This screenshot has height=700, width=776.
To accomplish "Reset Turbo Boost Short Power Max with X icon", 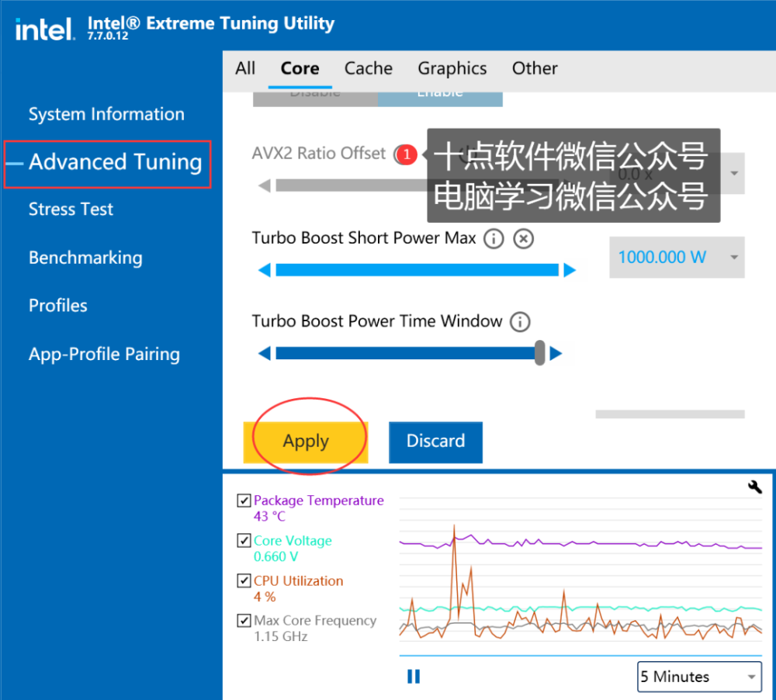I will pyautogui.click(x=523, y=239).
